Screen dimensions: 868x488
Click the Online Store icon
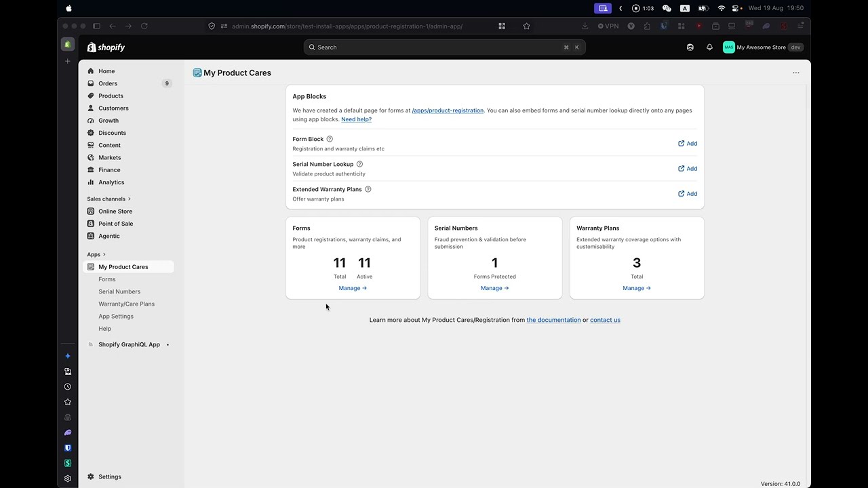[91, 211]
